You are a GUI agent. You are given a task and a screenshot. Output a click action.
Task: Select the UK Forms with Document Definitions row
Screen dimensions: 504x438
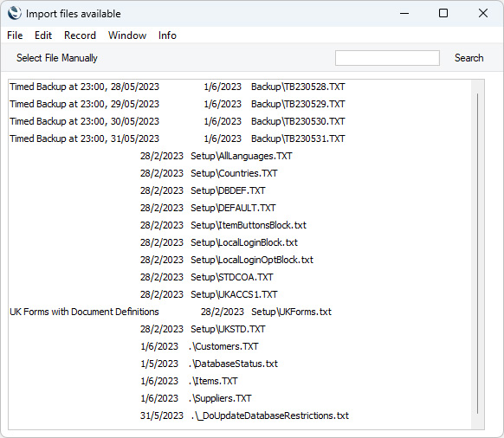click(240, 312)
